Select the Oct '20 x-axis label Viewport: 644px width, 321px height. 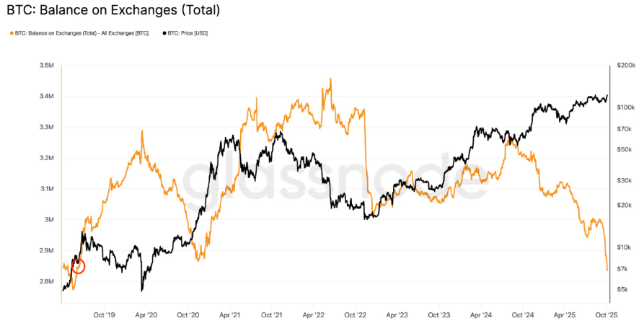point(188,315)
